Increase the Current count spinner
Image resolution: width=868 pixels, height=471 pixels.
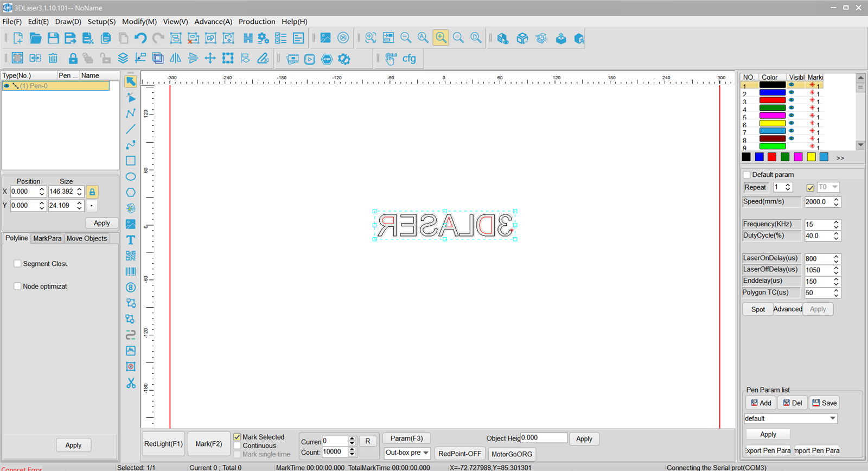[352, 438]
